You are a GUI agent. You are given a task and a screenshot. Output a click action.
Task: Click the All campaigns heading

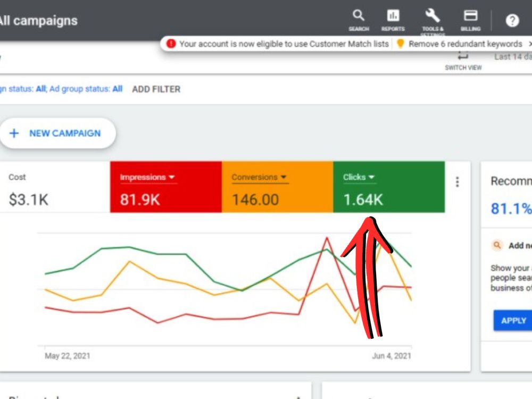click(38, 21)
